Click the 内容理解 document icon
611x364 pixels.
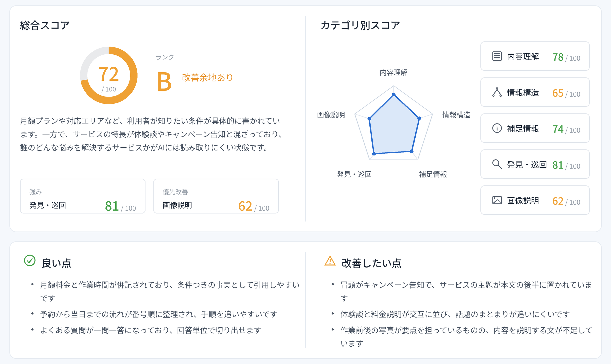[497, 56]
